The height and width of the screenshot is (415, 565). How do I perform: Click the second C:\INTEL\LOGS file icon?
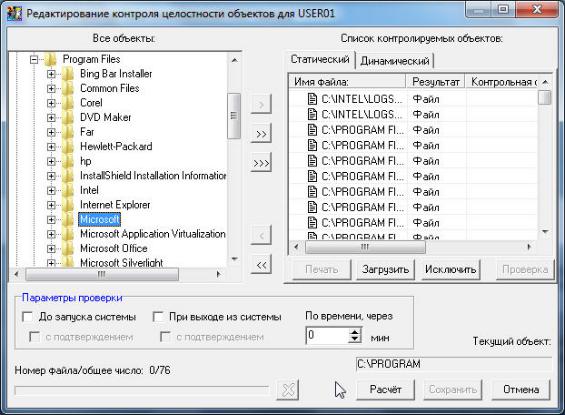click(x=312, y=114)
